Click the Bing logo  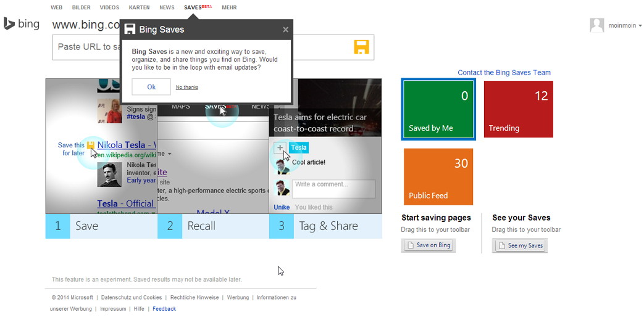(x=22, y=24)
